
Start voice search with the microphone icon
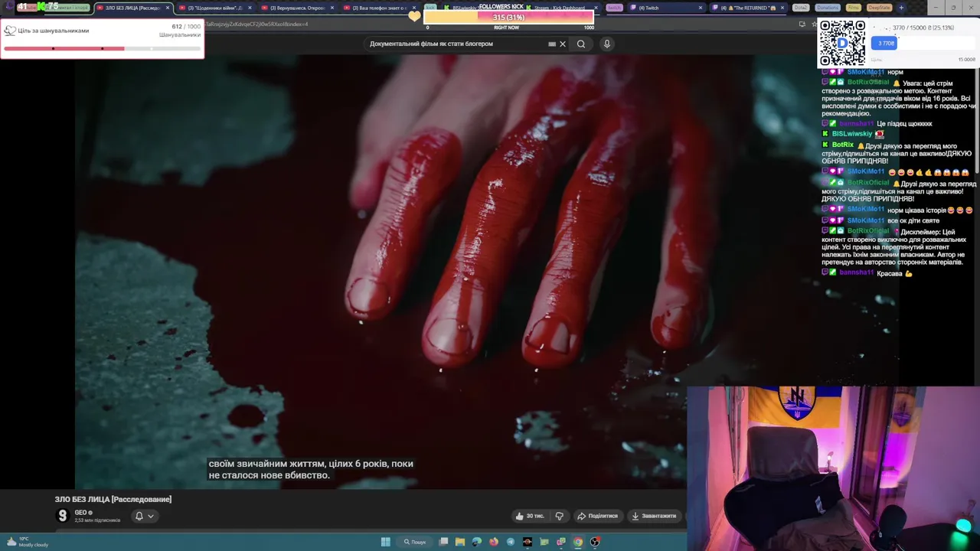click(606, 44)
